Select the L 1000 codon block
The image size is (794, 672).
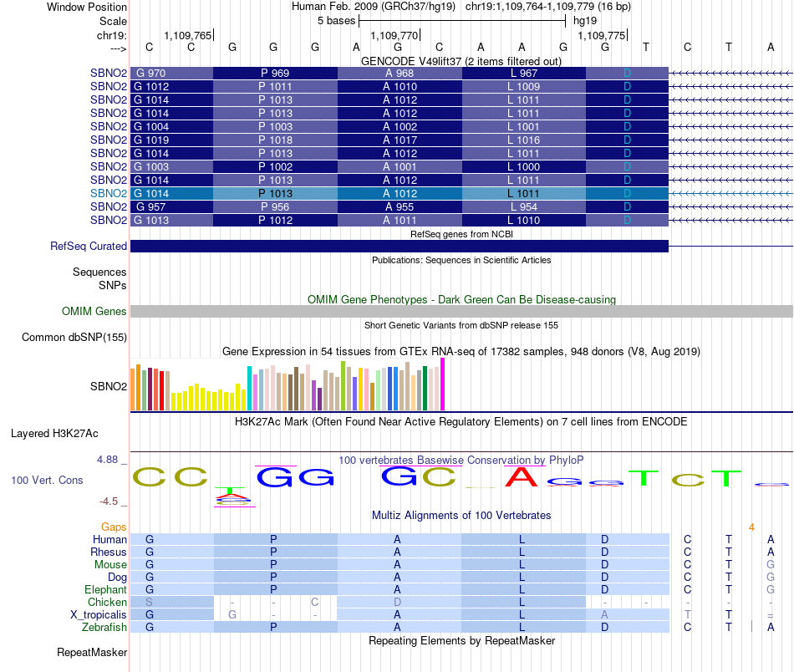524,166
